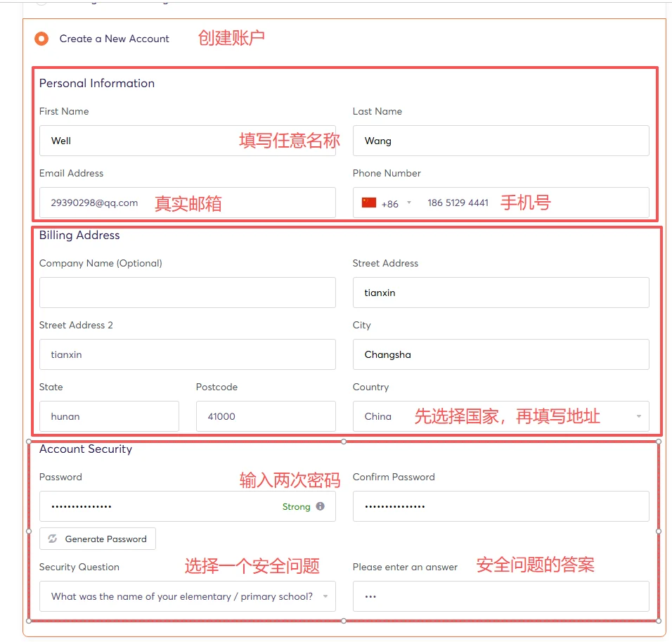Click the empty Company Name field
Image resolution: width=672 pixels, height=642 pixels.
tap(187, 293)
